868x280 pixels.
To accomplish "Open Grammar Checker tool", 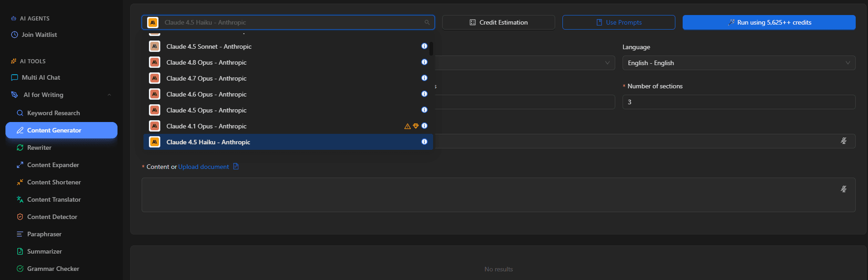I will coord(53,269).
